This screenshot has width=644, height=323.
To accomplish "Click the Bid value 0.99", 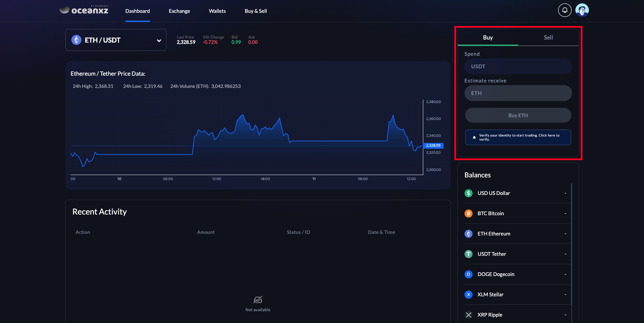I will click(x=236, y=42).
